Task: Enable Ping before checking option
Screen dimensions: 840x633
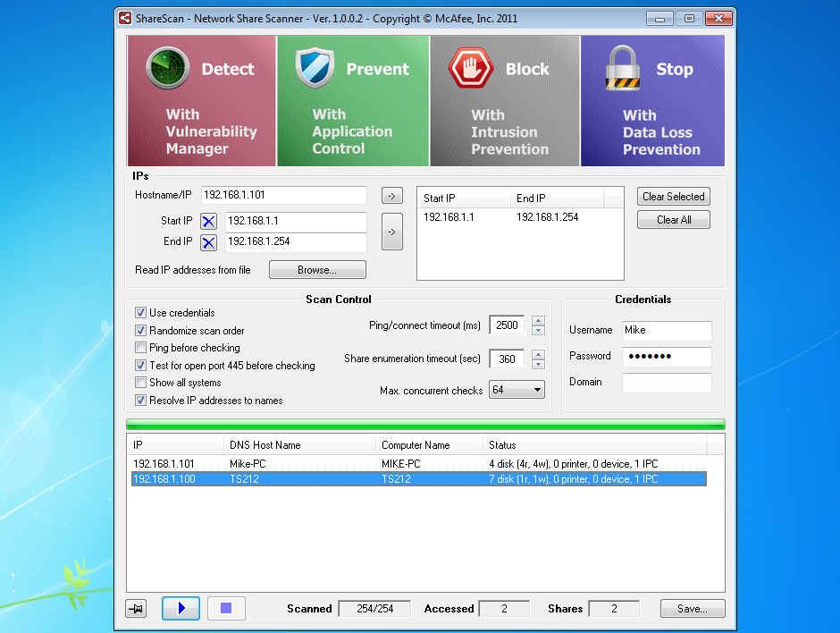Action: [x=140, y=348]
